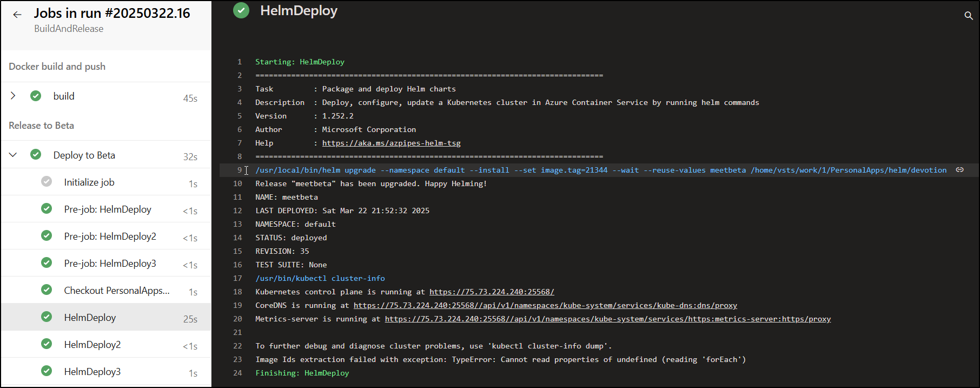Click the 'Starting: HelmDeploy' log line

(x=300, y=62)
